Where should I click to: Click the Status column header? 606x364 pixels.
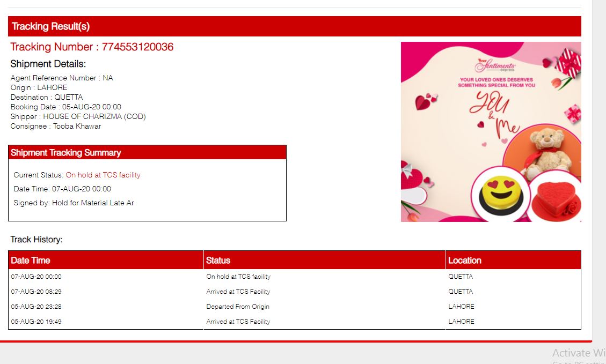[325, 260]
